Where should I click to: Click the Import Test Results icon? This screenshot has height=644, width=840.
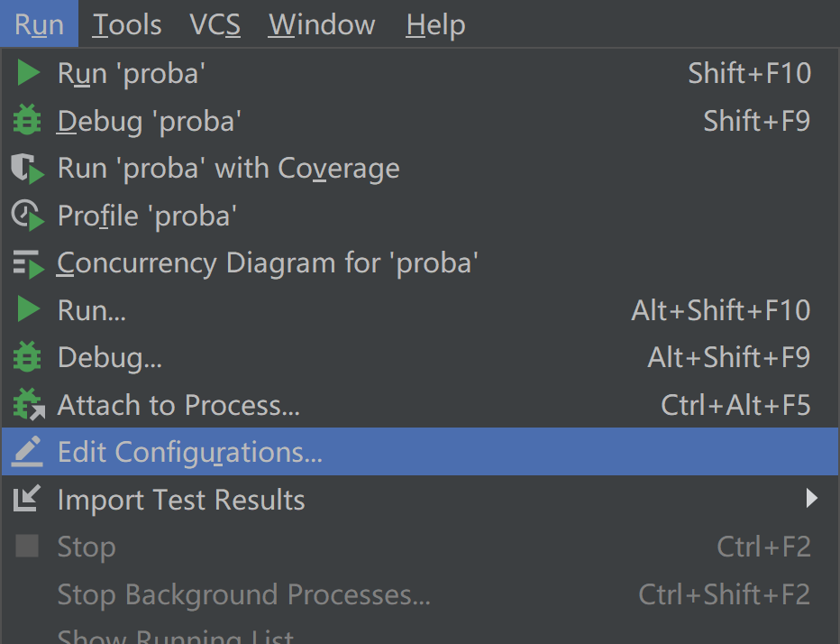27,500
